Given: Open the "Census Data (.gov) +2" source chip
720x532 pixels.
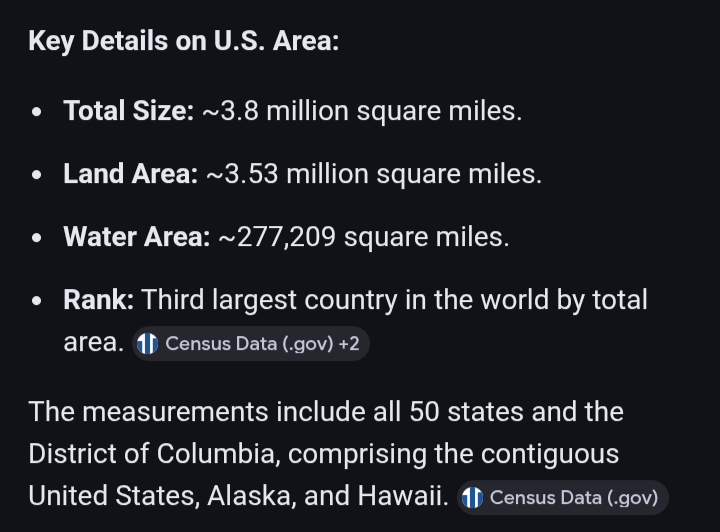Looking at the screenshot, I should [250, 344].
